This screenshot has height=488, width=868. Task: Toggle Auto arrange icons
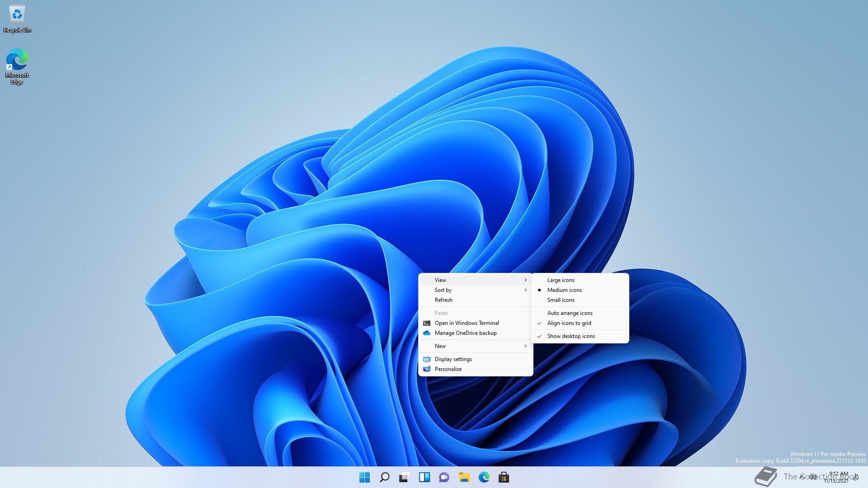(x=580, y=313)
